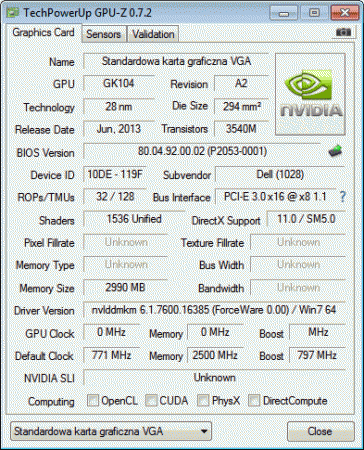Click default Boost value 797 MHz
This screenshot has width=364, height=450.
[x=317, y=355]
